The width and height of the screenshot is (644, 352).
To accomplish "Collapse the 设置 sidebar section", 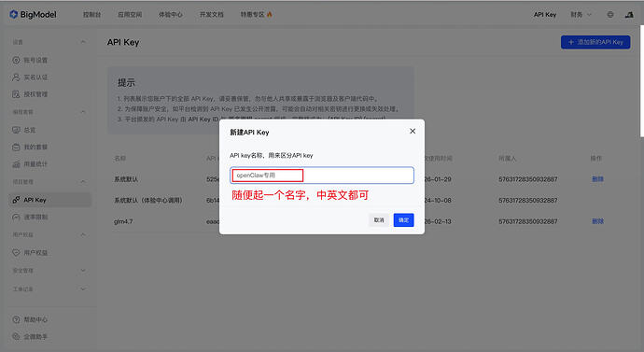I will click(83, 42).
